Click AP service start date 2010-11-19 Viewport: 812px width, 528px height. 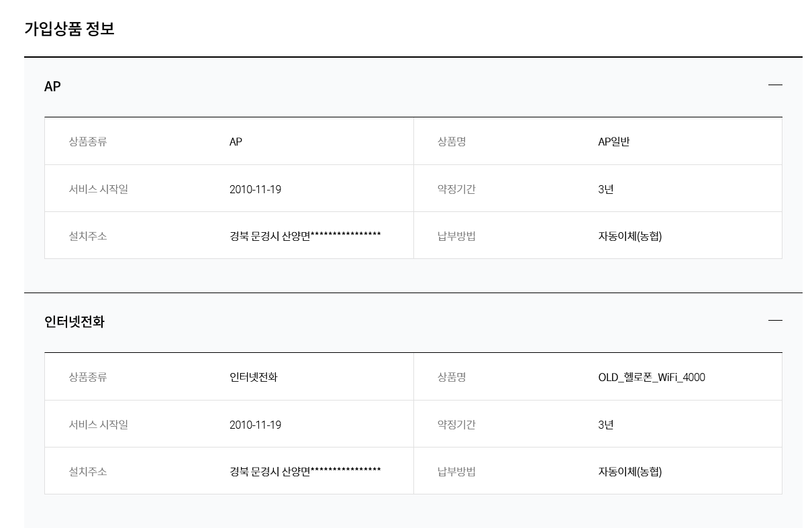255,189
